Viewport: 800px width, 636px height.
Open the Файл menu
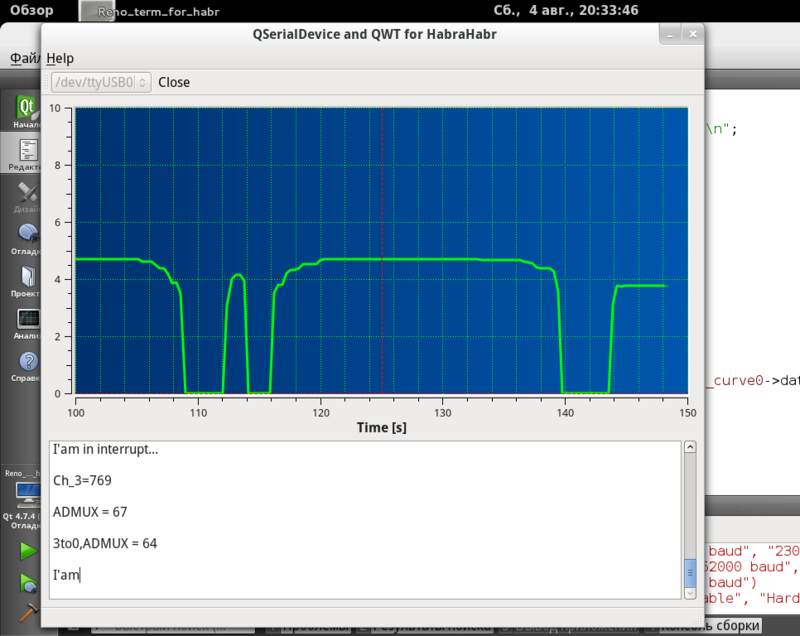point(24,58)
